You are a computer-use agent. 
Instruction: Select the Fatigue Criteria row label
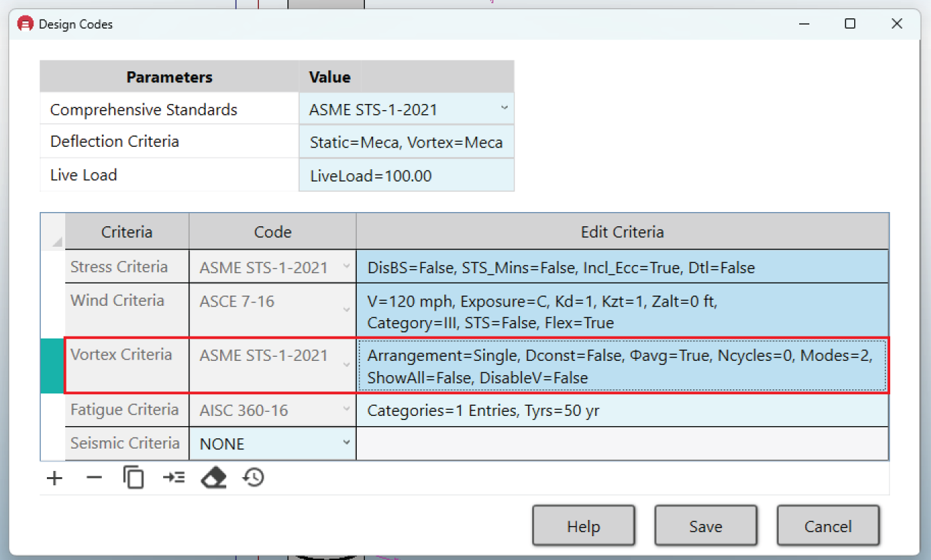tap(127, 410)
